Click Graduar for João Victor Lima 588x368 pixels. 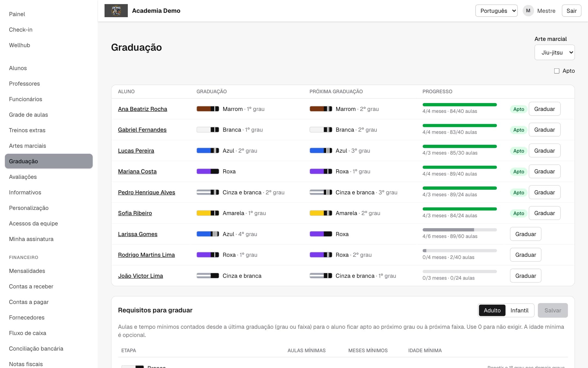(525, 276)
